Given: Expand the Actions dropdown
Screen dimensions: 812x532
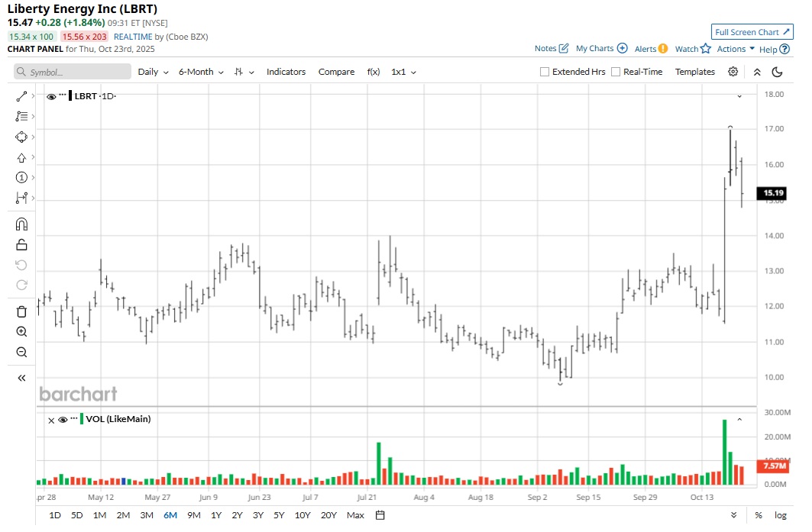Looking at the screenshot, I should coord(736,49).
